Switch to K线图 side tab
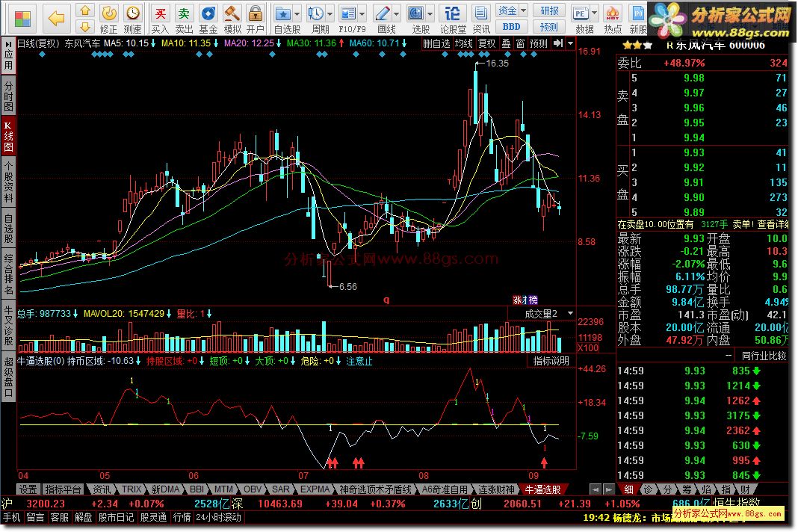This screenshot has width=798, height=532. click(x=8, y=136)
